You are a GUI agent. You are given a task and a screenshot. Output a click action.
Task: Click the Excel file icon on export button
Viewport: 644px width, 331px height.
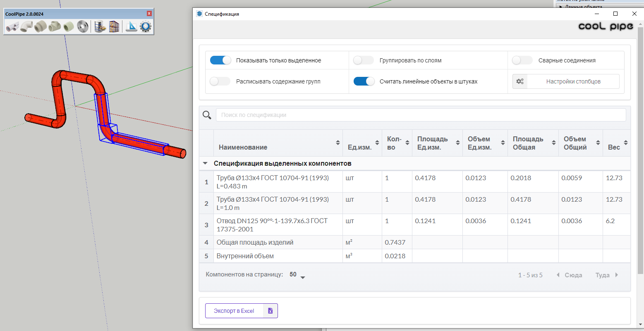270,311
